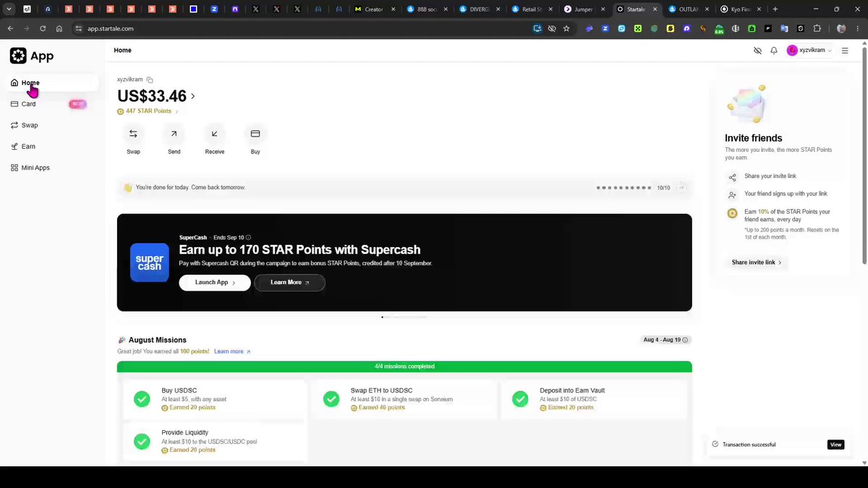Click the Provide Liquidity mission title

(x=185, y=432)
